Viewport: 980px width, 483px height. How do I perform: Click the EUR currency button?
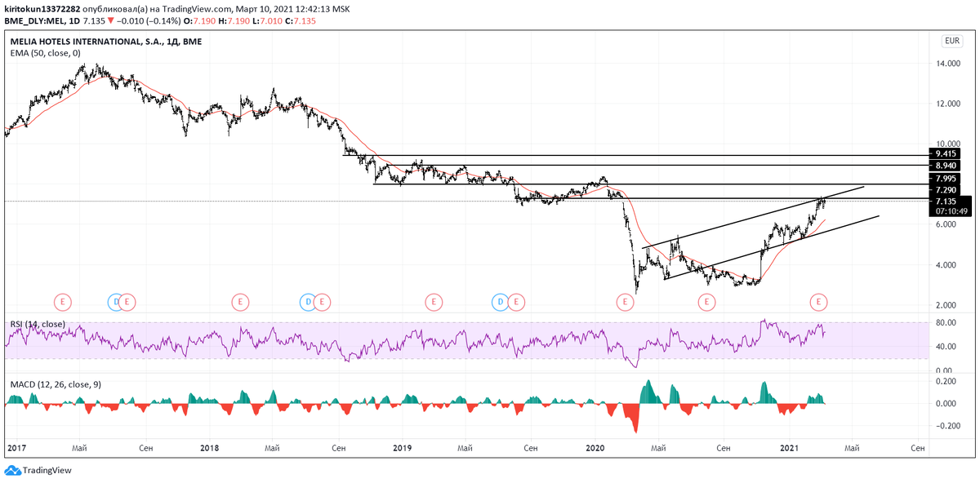(x=951, y=41)
